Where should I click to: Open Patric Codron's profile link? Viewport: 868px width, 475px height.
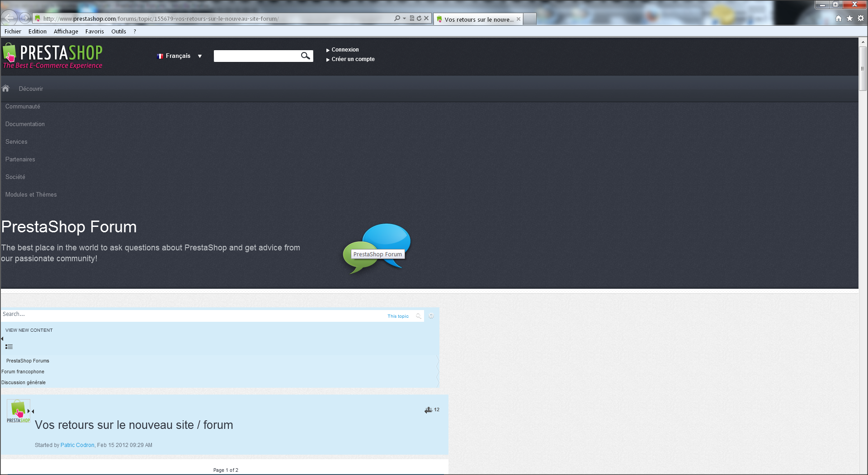point(77,445)
